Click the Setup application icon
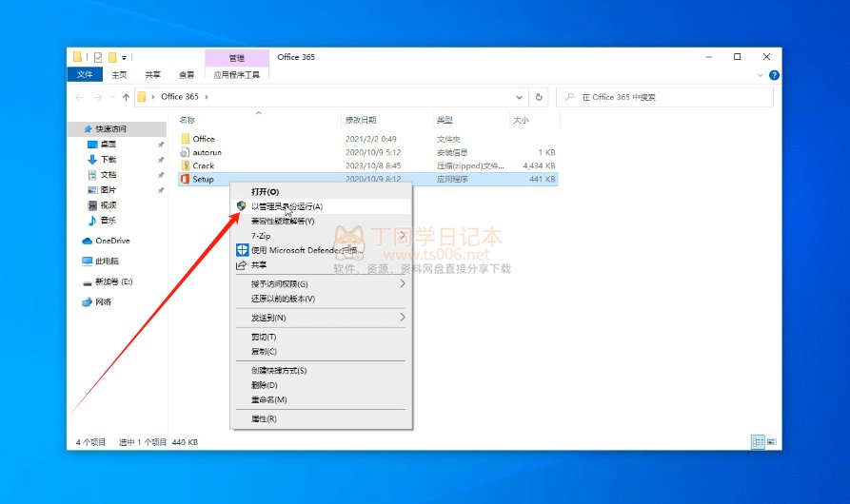850x504 pixels. [x=185, y=179]
